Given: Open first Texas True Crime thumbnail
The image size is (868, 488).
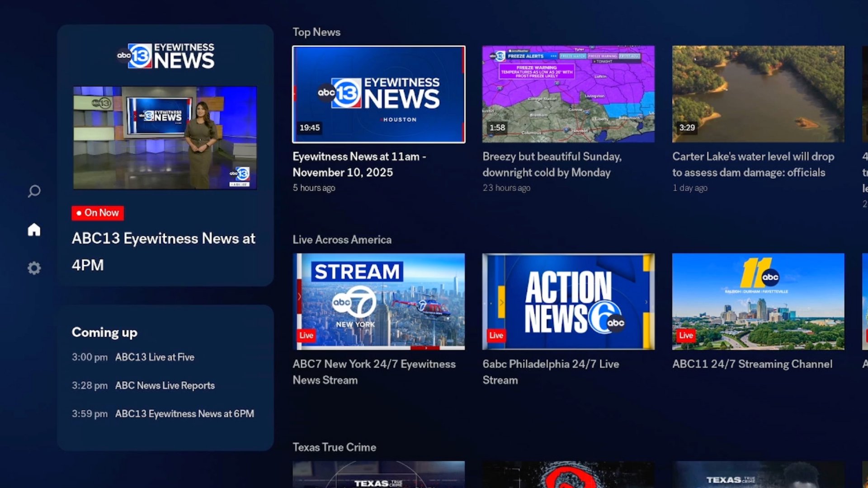Looking at the screenshot, I should coord(378,474).
